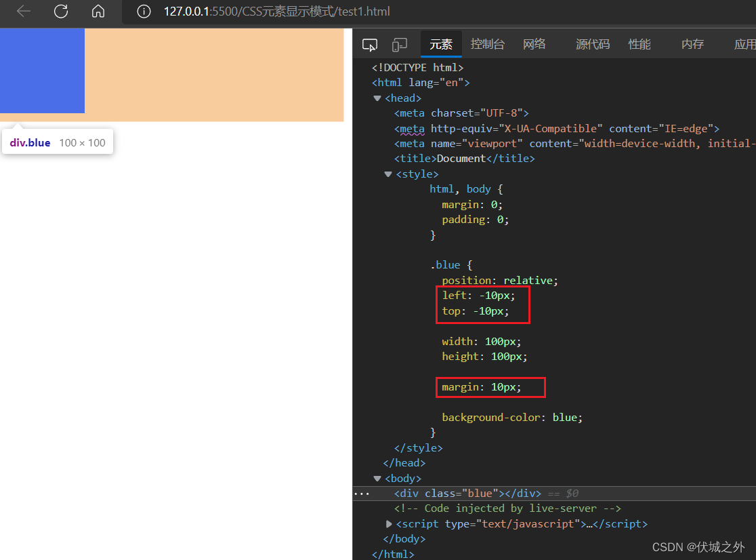Select the html lang="en" node
Screen dimensions: 756x560
(421, 83)
